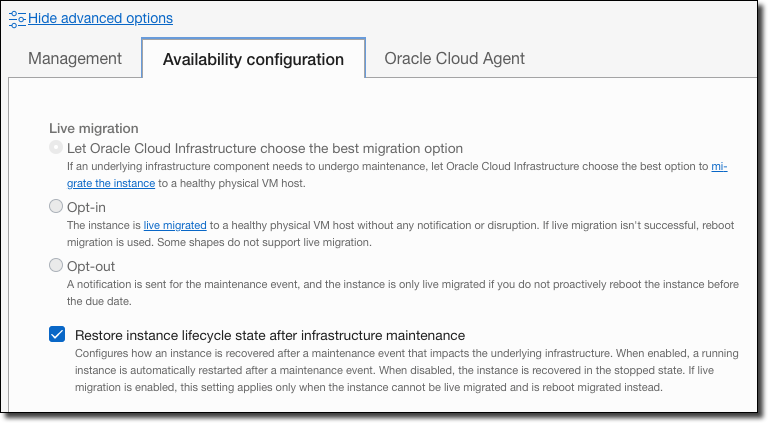Uncheck the Restore instance lifecycle state checkbox
Screen dimensions: 768x423
57,334
